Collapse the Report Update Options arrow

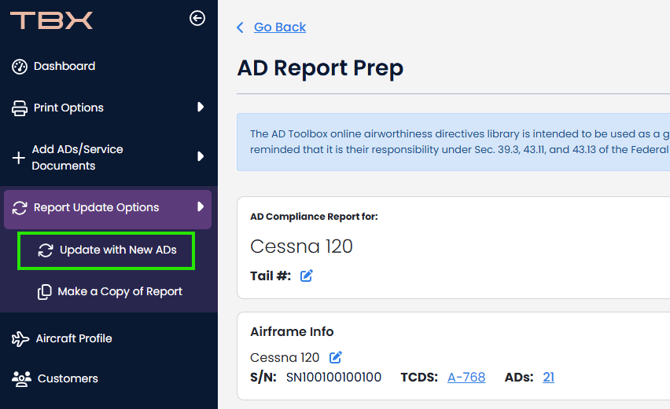(x=201, y=207)
